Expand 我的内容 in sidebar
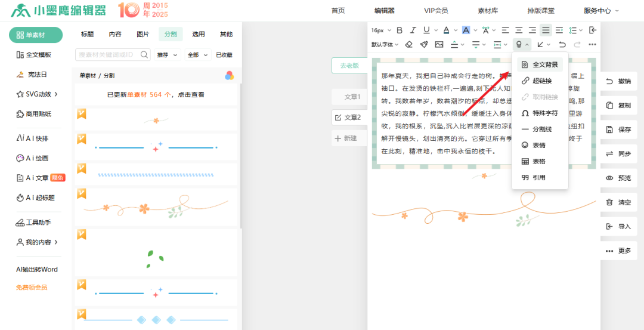This screenshot has width=644, height=330. (36, 242)
